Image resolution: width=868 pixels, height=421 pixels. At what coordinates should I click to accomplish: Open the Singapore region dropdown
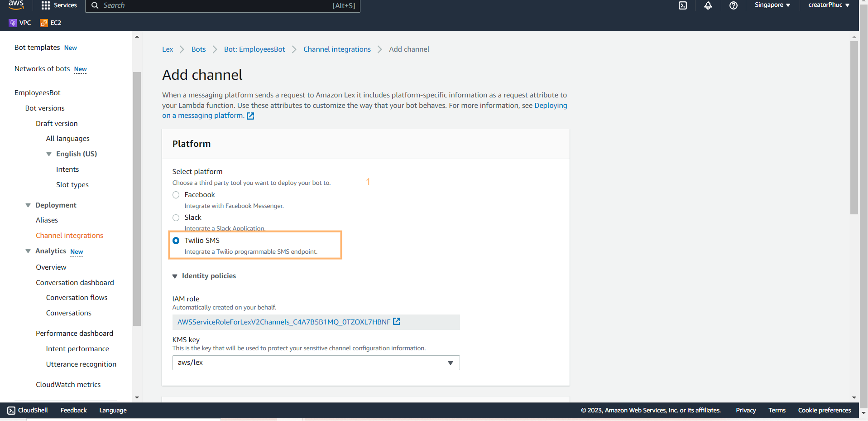coord(772,5)
